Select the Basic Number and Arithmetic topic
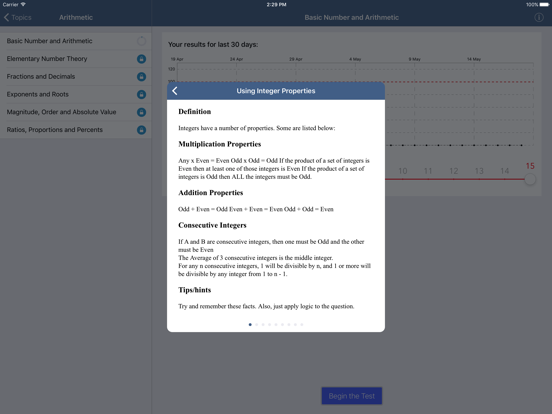The width and height of the screenshot is (552, 414). click(x=76, y=41)
